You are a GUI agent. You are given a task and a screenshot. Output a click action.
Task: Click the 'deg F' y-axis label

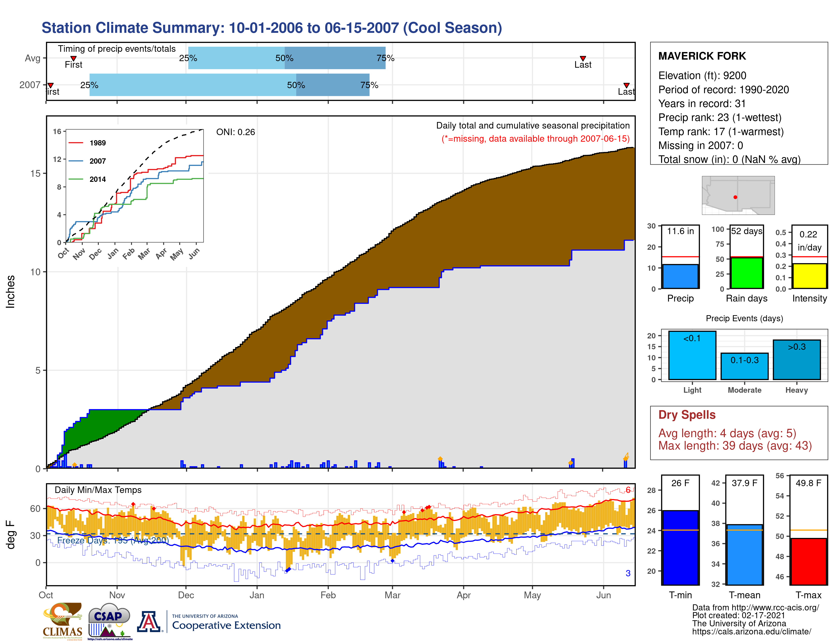pos(10,535)
